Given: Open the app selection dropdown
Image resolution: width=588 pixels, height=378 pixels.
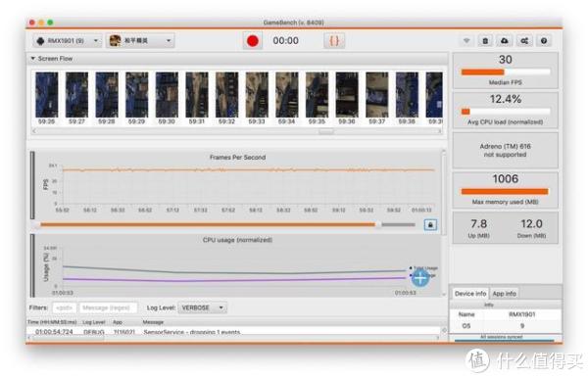Looking at the screenshot, I should pyautogui.click(x=140, y=41).
